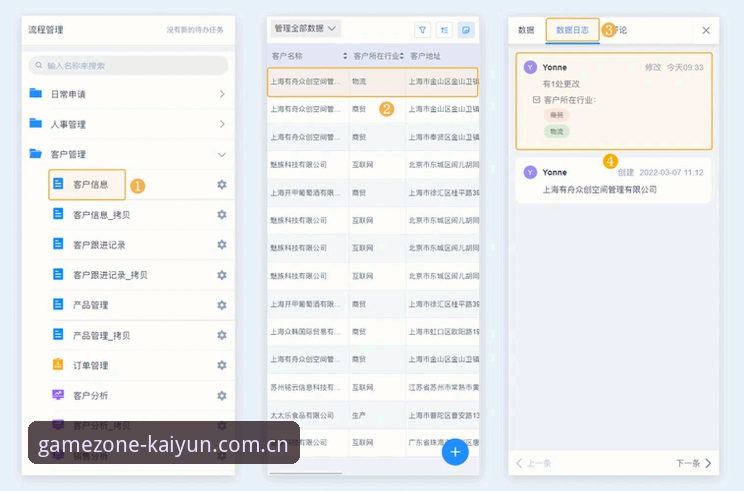This screenshot has width=744, height=491.
Task: Click the search magnifier icon
Action: click(x=39, y=65)
